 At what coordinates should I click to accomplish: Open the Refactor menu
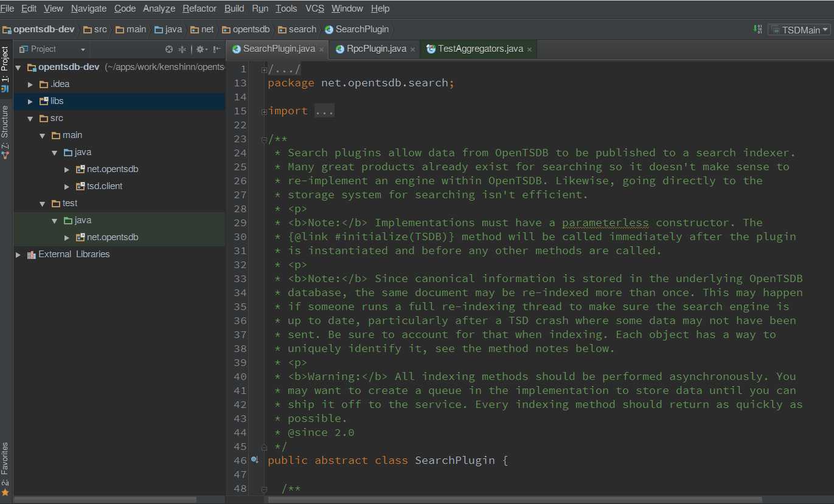click(200, 9)
